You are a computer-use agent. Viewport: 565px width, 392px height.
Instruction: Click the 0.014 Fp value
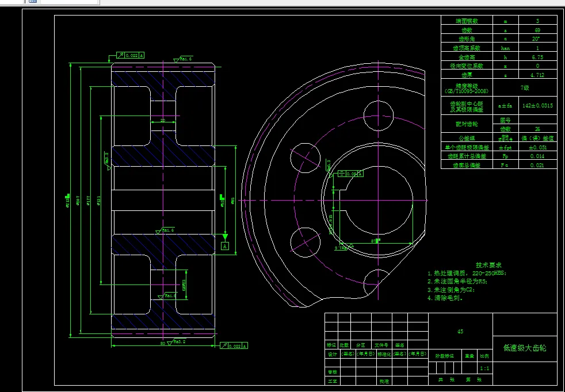(x=537, y=156)
